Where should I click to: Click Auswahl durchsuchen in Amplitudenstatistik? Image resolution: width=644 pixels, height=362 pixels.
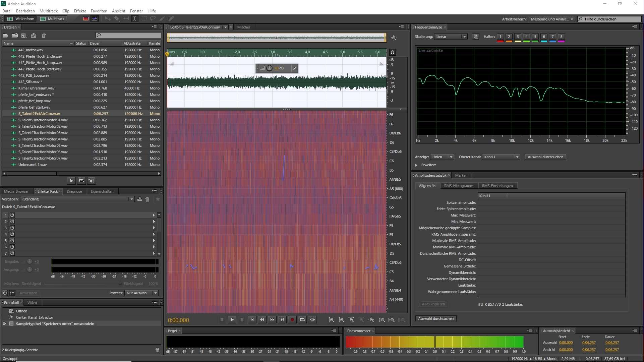(x=435, y=318)
